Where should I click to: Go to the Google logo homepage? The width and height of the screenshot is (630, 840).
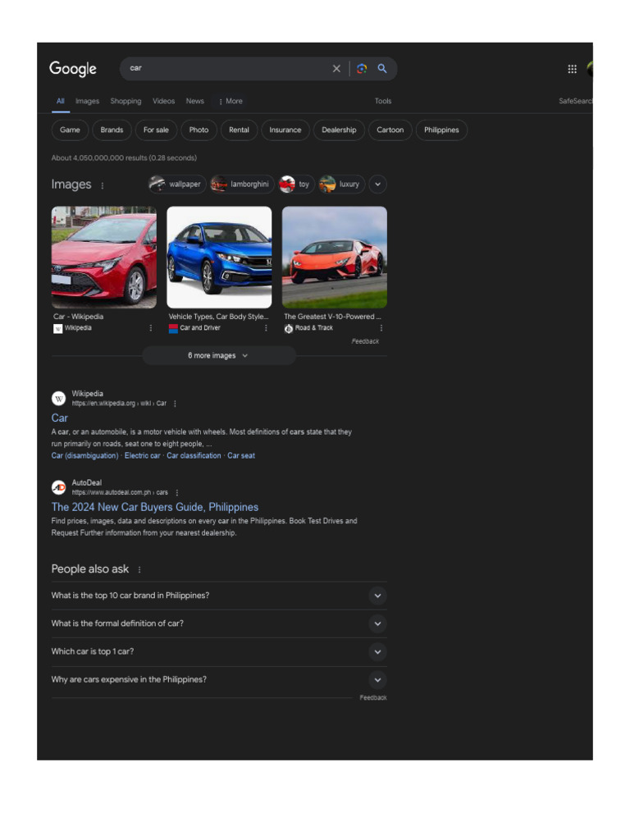pos(73,69)
